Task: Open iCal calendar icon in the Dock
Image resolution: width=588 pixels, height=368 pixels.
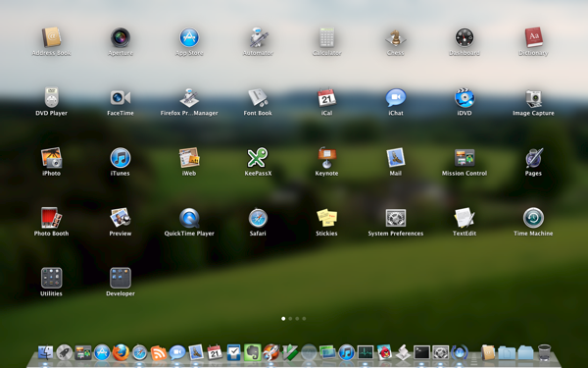Action: click(215, 352)
